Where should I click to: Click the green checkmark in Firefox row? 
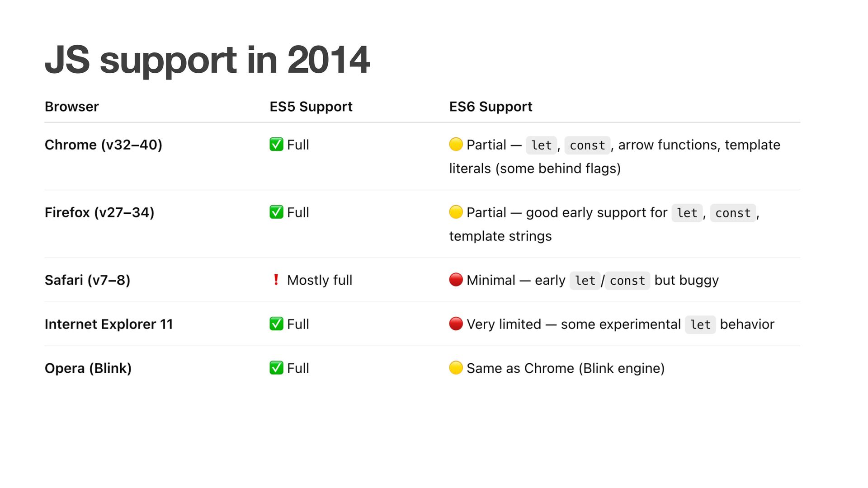click(276, 212)
